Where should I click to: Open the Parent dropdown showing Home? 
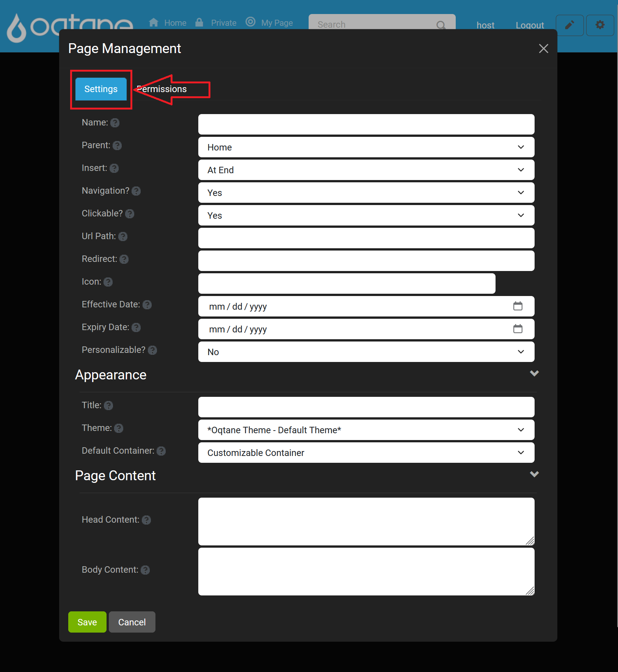tap(366, 147)
